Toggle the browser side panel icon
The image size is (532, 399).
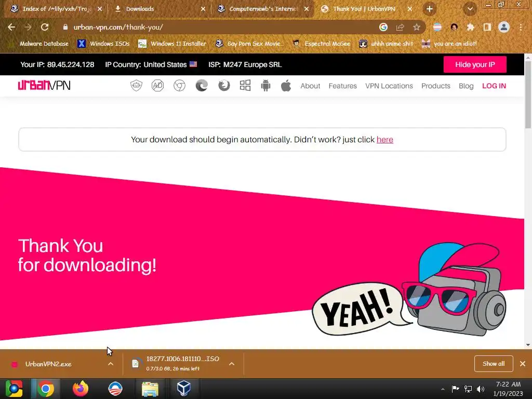point(487,27)
